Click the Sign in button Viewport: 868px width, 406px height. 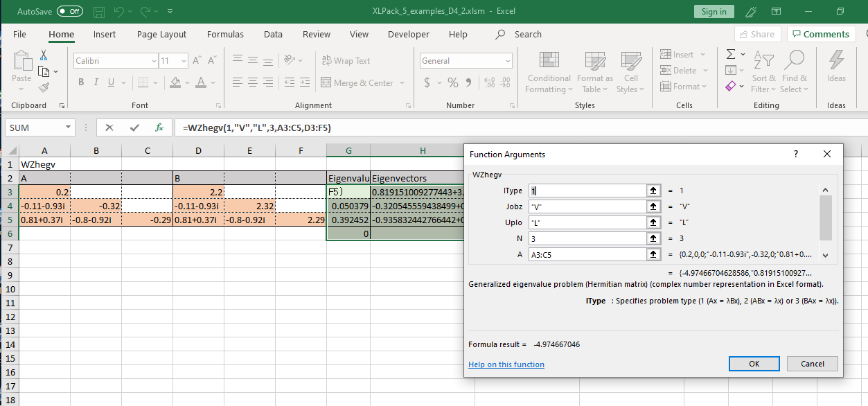[x=714, y=12]
